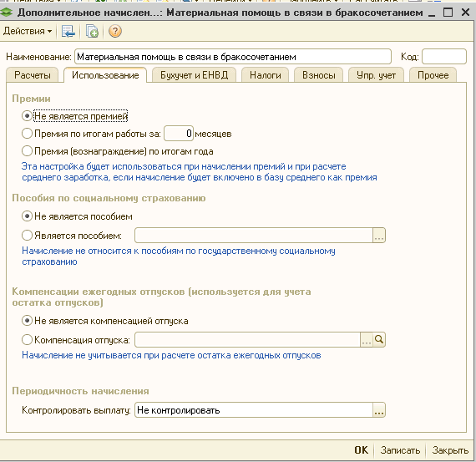Open selection for the Компенсация отпуска field
Viewport: 476px width, 462px height.
(367, 339)
